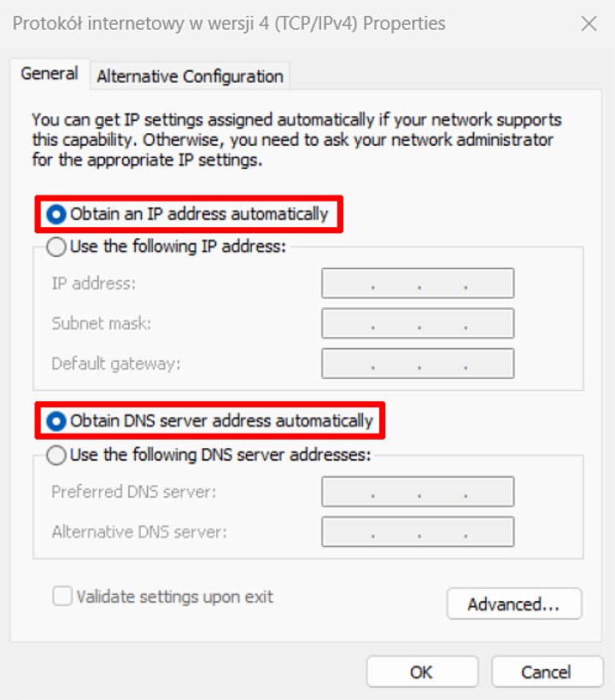Screen dimensions: 615x700
Task: Switch to the General tab
Action: [x=49, y=73]
